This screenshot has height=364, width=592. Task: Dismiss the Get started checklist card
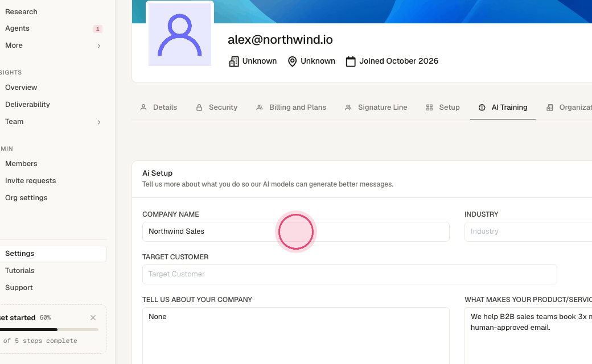tap(93, 317)
